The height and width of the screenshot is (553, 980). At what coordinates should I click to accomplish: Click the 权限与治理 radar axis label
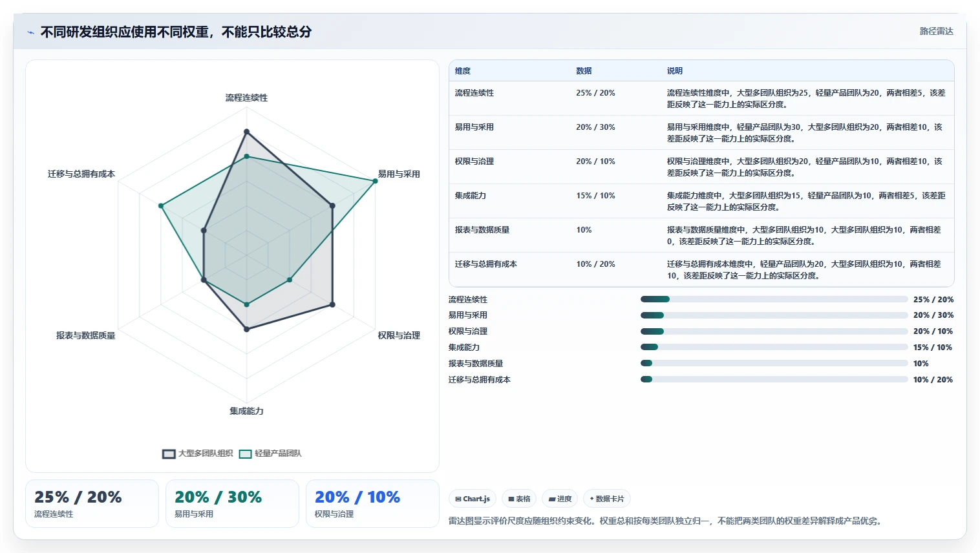pyautogui.click(x=399, y=335)
